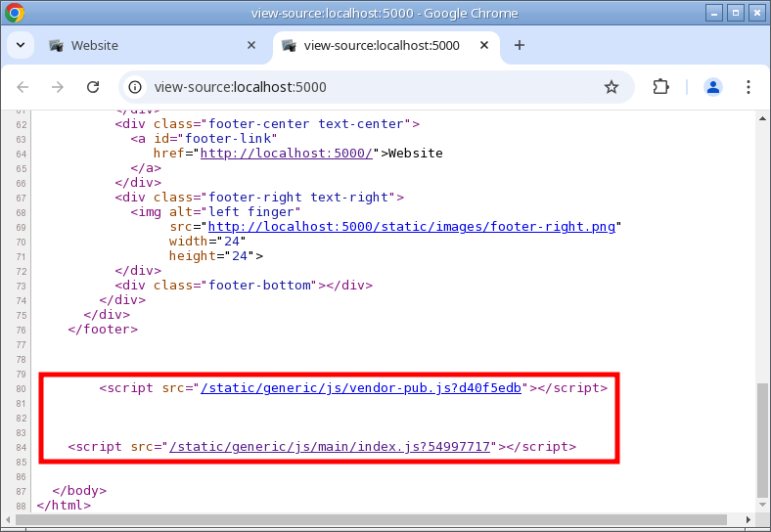The image size is (771, 532).
Task: Open the vendor-pub.js script link
Action: coord(361,388)
